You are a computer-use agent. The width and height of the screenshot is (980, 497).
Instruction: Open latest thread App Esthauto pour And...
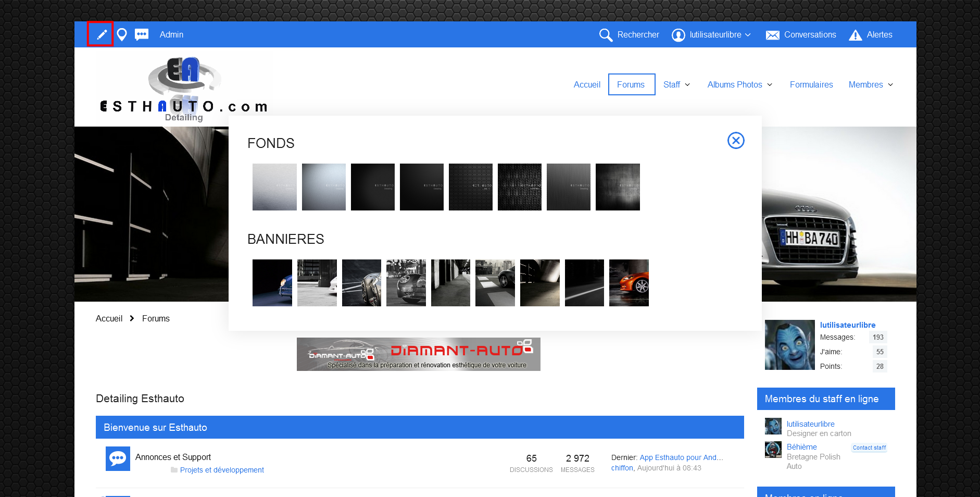682,457
